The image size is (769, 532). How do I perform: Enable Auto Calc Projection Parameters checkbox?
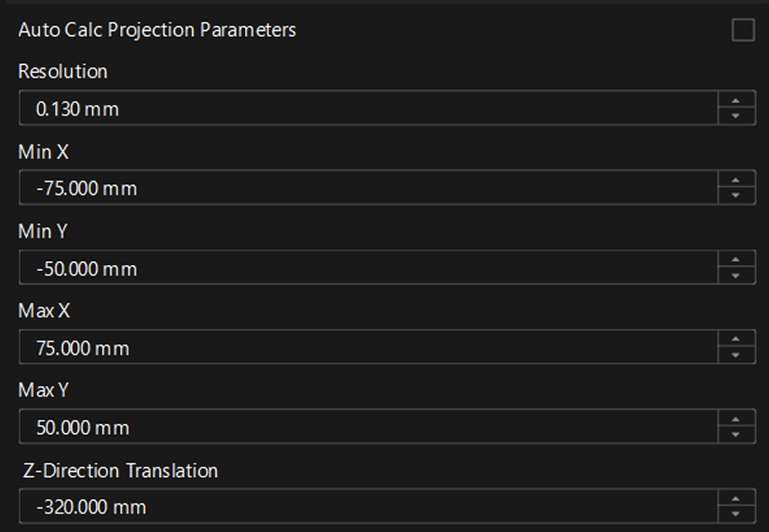click(743, 30)
